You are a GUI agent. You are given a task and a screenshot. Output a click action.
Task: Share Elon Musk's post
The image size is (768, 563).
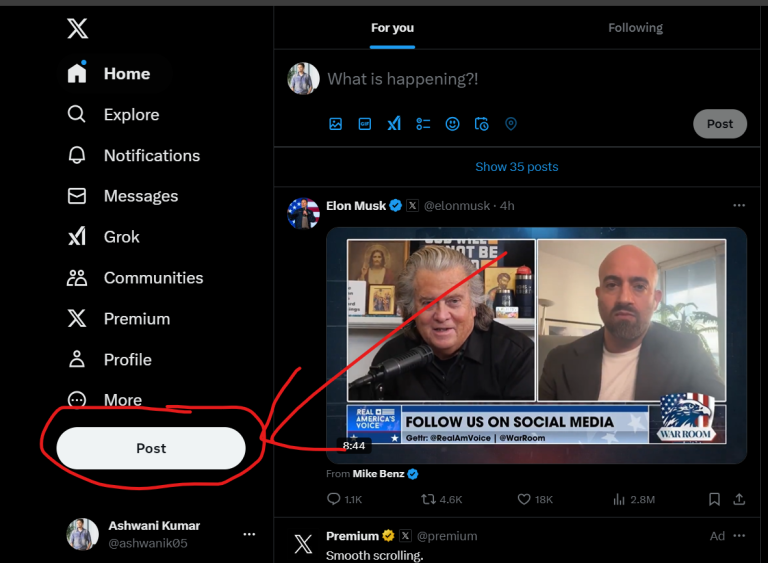739,499
